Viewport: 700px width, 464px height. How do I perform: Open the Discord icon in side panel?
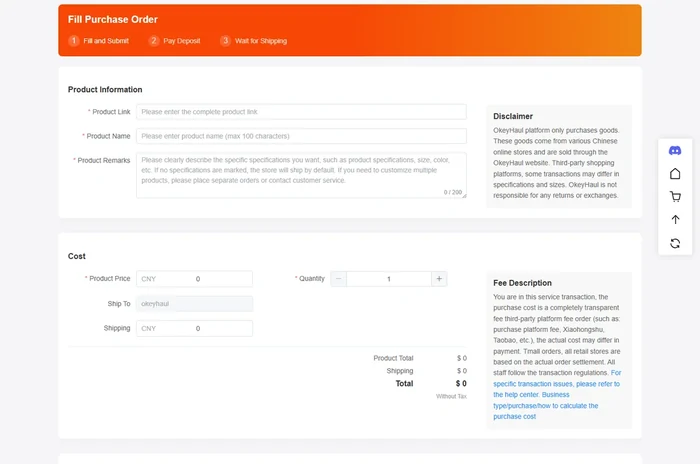click(x=675, y=150)
